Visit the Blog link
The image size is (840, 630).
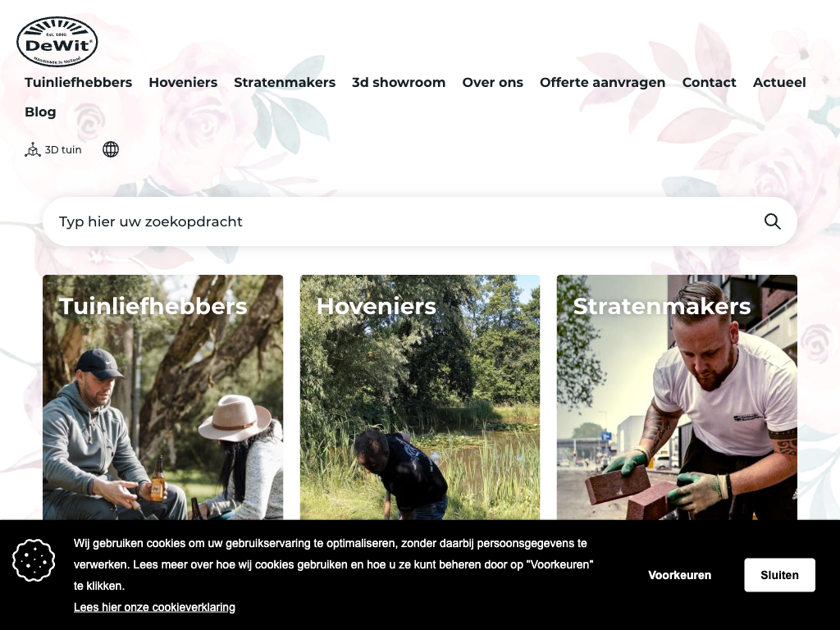tap(40, 112)
